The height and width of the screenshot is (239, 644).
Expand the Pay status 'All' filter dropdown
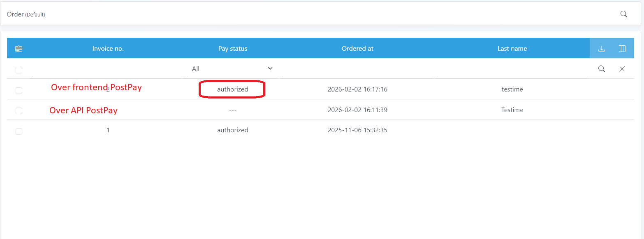pyautogui.click(x=232, y=69)
